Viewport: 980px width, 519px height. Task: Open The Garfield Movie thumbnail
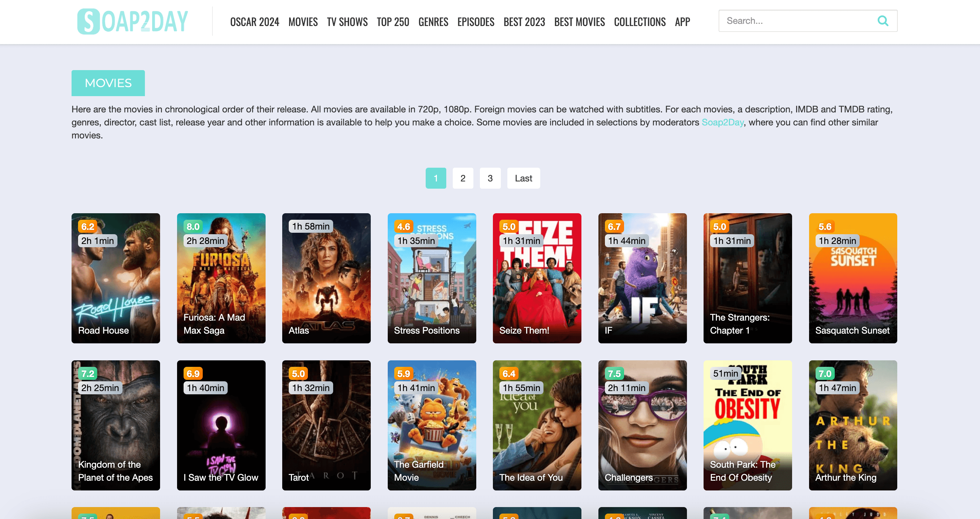(x=431, y=425)
